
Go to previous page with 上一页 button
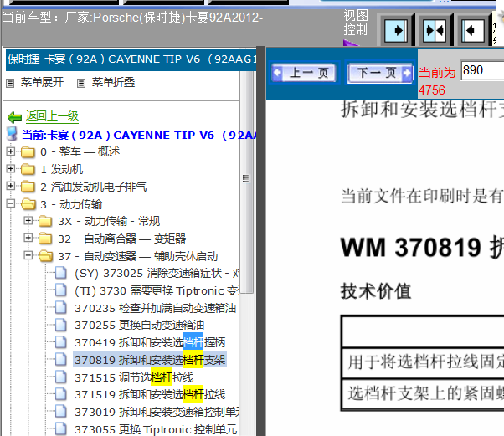[x=305, y=73]
